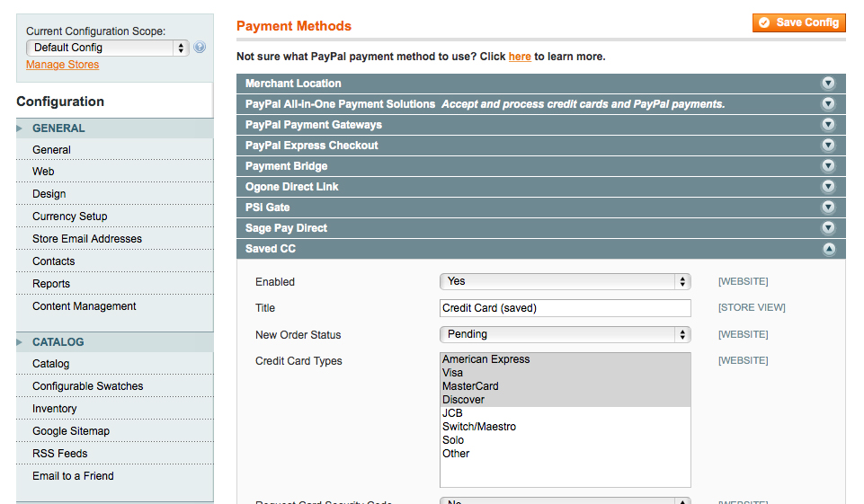This screenshot has height=504, width=864.
Task: Deselect American Express card type
Action: [x=486, y=359]
